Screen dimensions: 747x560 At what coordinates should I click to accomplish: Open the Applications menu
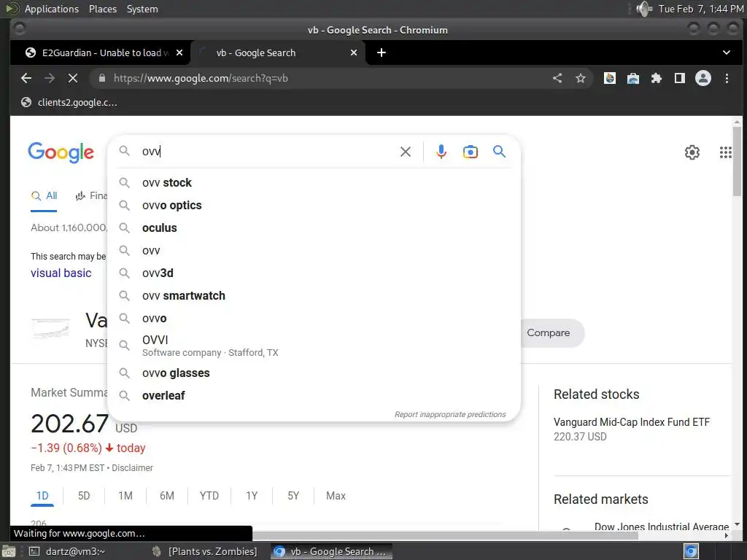click(x=52, y=9)
